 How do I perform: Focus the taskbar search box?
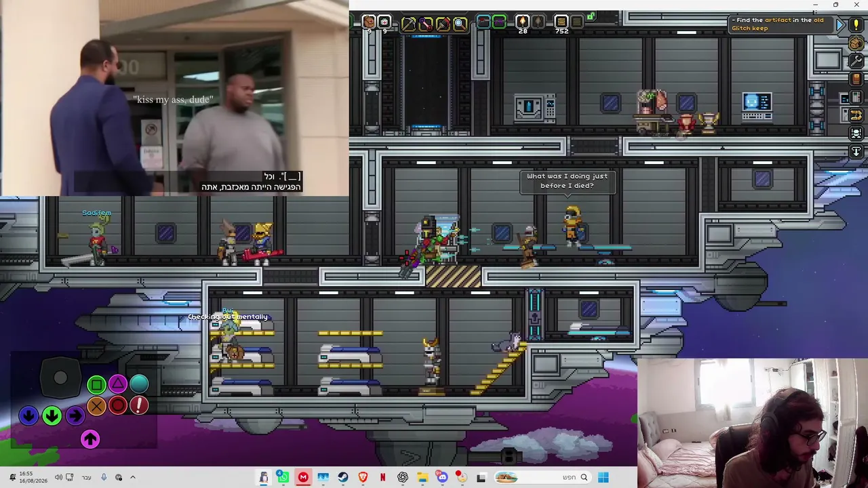pos(542,478)
